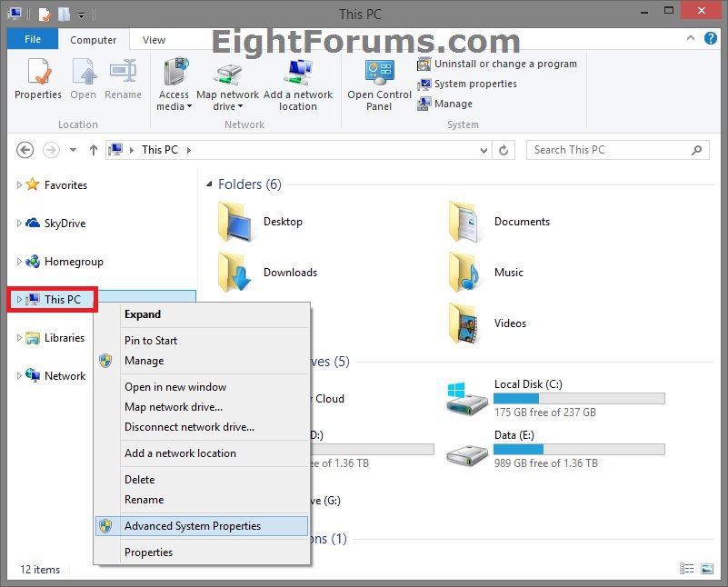Navigate up one level with the up arrow
The height and width of the screenshot is (587, 728).
pos(94,150)
